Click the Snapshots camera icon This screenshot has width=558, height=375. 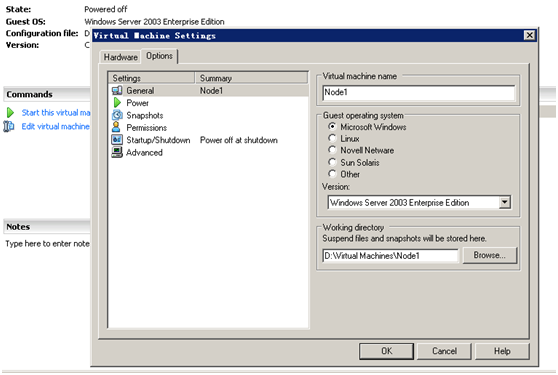point(117,115)
